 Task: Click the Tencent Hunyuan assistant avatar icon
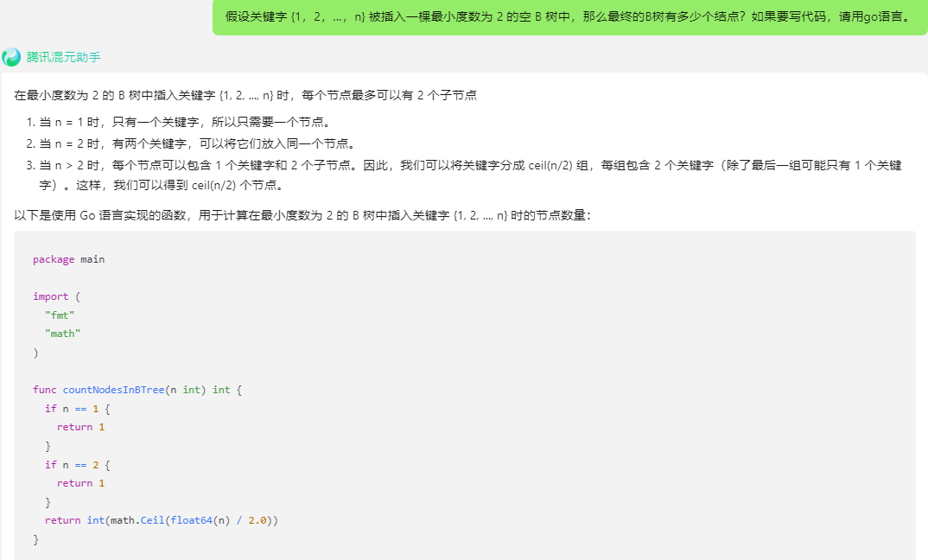11,57
